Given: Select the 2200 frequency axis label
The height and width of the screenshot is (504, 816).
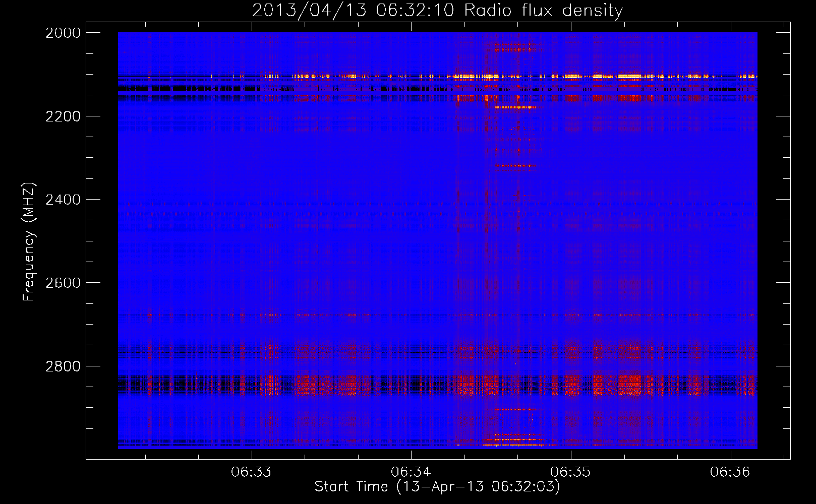Looking at the screenshot, I should [x=63, y=116].
